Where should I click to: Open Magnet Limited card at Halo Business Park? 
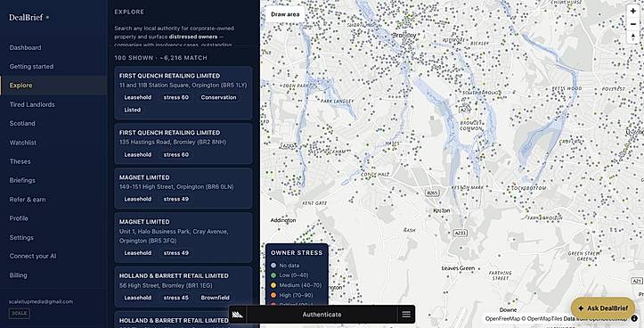pyautogui.click(x=183, y=237)
